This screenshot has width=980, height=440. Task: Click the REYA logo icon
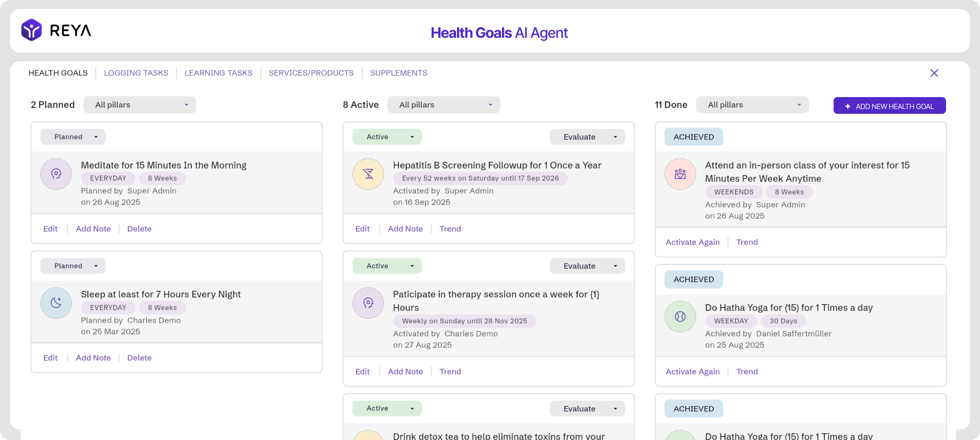(x=32, y=30)
